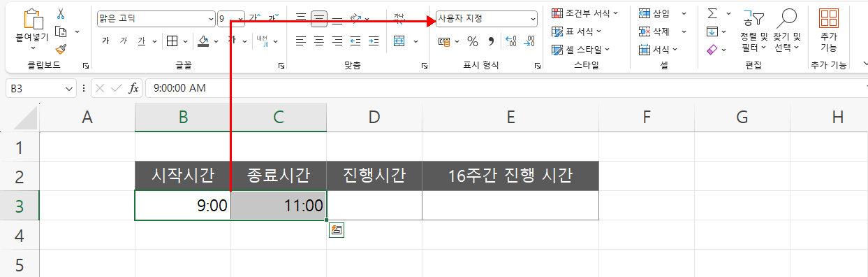Open Cell Styles (셀 스타일)
Image resolution: width=868 pixels, height=277 pixels.
pos(580,50)
